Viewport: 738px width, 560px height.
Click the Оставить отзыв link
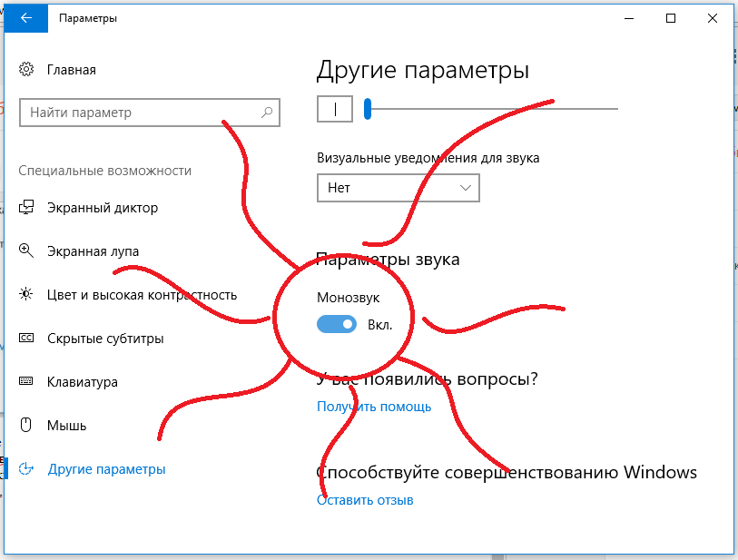pyautogui.click(x=365, y=499)
